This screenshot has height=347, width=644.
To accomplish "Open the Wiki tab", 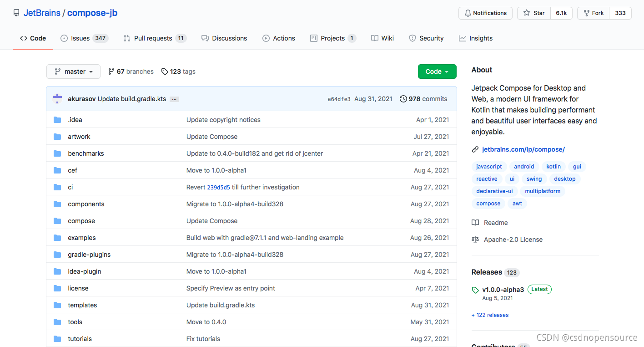I will point(382,38).
